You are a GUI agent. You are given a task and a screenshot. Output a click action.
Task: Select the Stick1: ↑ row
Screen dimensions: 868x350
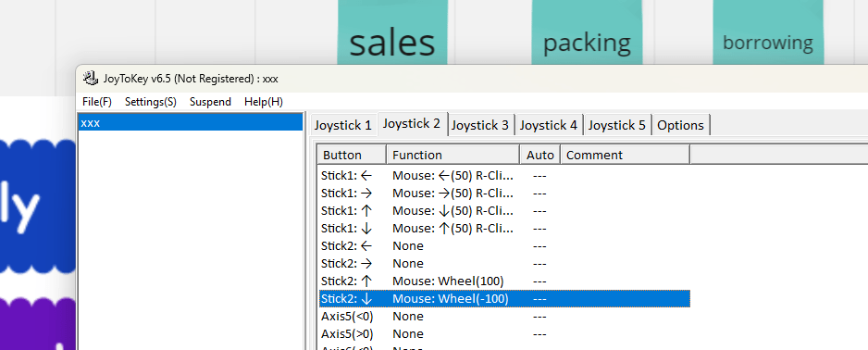[504, 211]
